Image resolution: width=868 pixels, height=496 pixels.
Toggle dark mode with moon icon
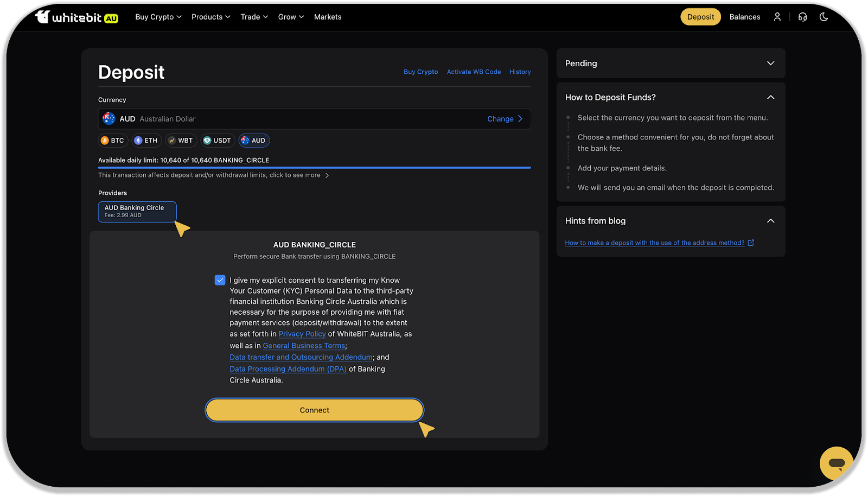coord(824,17)
